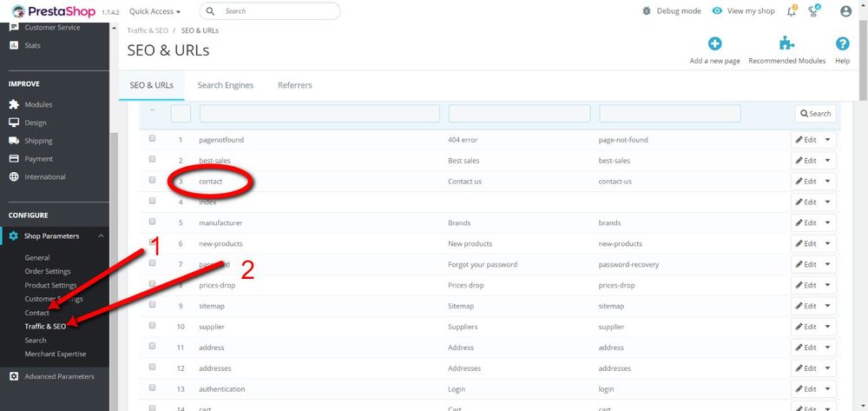
Task: Click the Design monitor icon
Action: [14, 123]
